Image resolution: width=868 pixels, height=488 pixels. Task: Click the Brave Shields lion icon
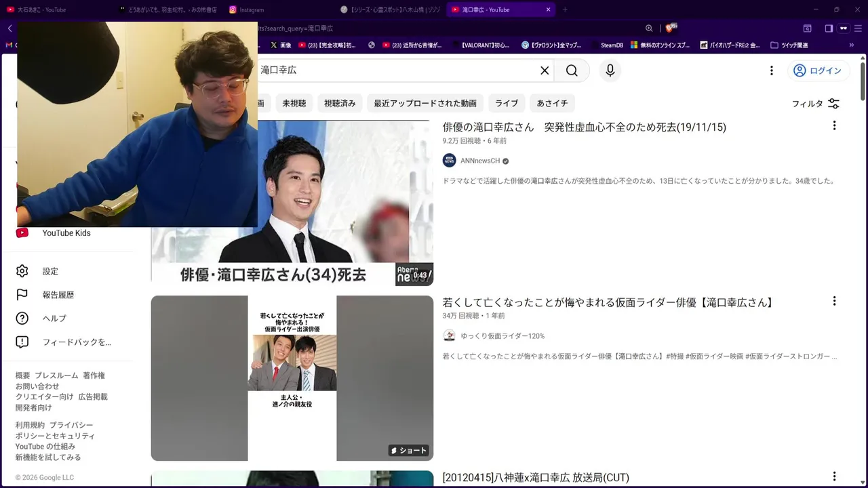coord(670,28)
